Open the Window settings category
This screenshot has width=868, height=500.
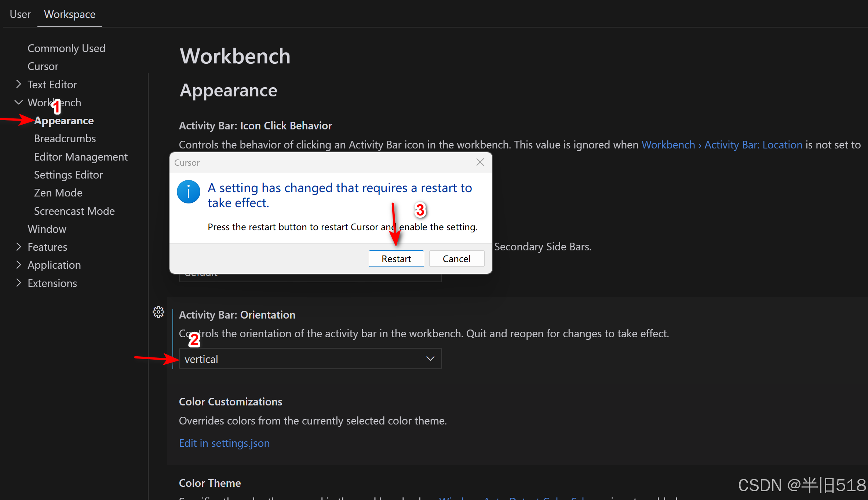point(47,229)
